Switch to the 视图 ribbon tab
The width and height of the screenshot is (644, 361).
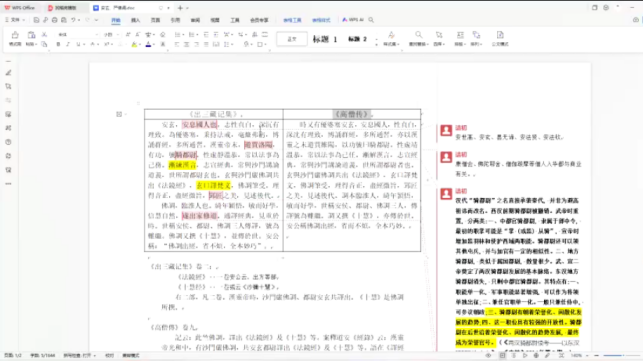click(x=215, y=20)
